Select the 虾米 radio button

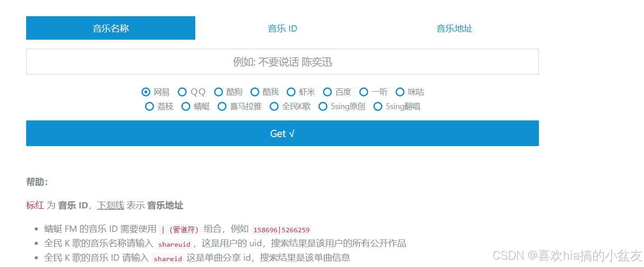pyautogui.click(x=291, y=92)
